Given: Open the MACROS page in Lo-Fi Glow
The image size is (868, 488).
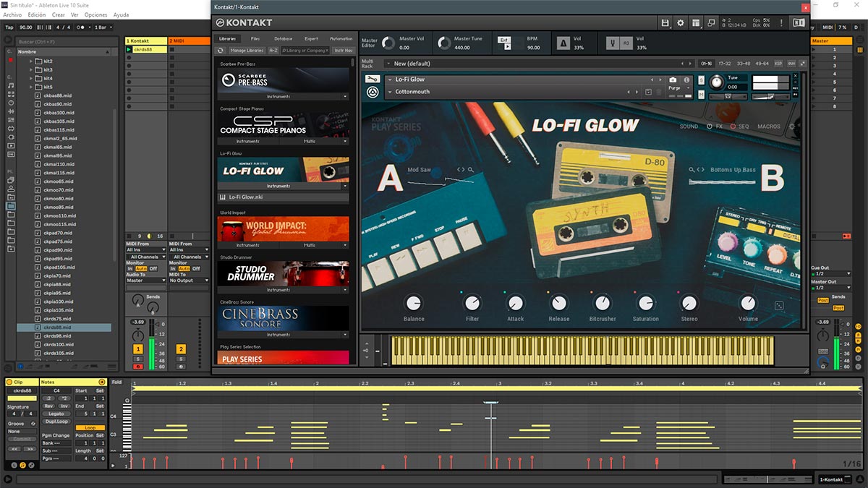Looking at the screenshot, I should [769, 127].
